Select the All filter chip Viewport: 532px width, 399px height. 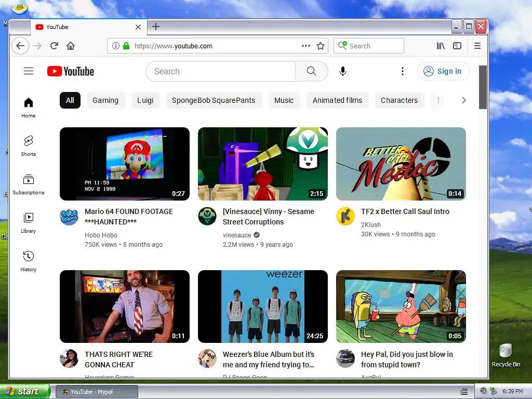[70, 100]
